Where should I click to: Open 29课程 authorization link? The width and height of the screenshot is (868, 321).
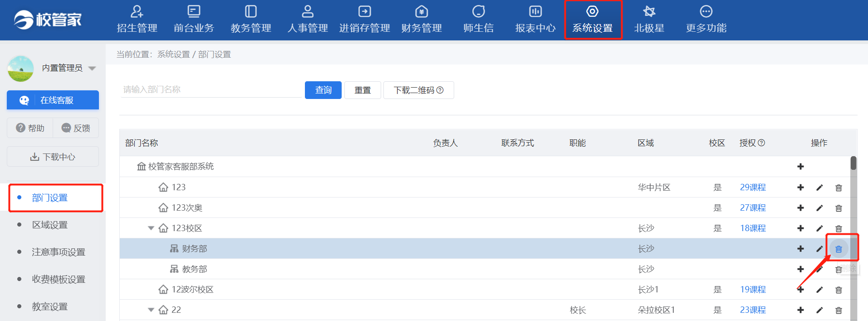(x=753, y=188)
